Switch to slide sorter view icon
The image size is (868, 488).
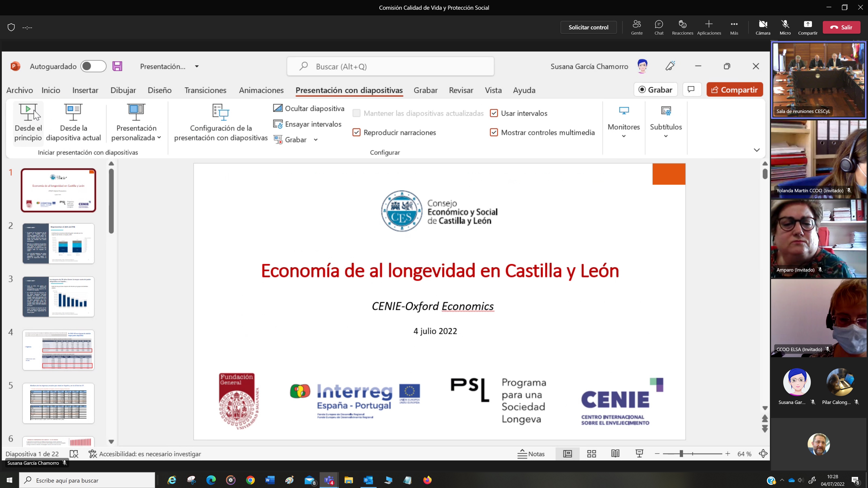pyautogui.click(x=591, y=454)
